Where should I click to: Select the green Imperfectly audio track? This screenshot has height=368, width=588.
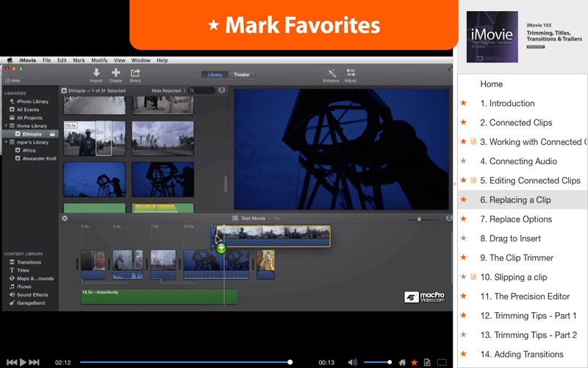(159, 297)
